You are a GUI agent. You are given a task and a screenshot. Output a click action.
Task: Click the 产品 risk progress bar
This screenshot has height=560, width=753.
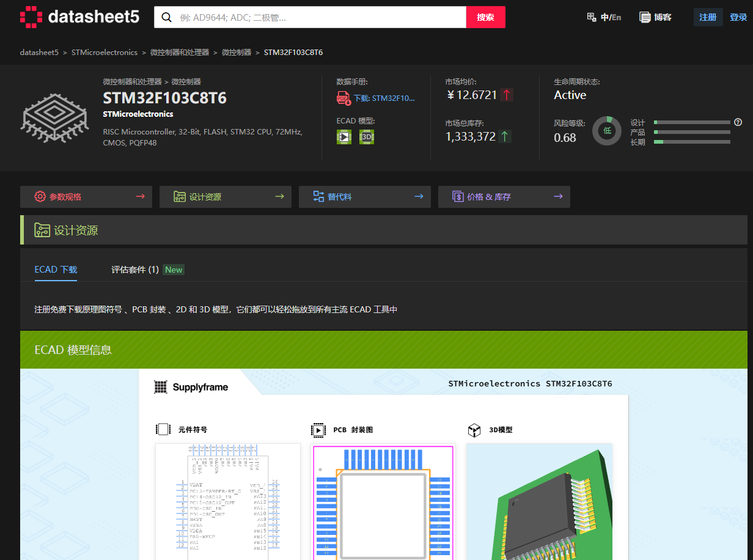692,132
